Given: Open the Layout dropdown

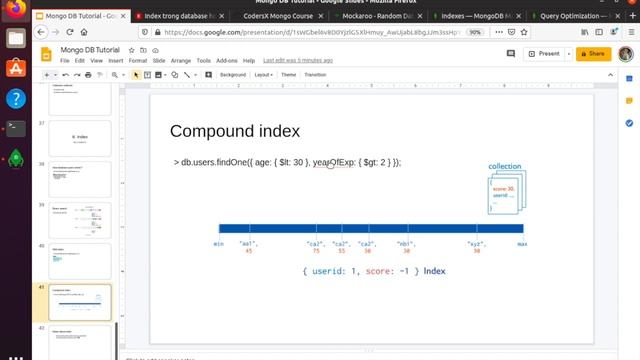Looking at the screenshot, I should click(263, 75).
